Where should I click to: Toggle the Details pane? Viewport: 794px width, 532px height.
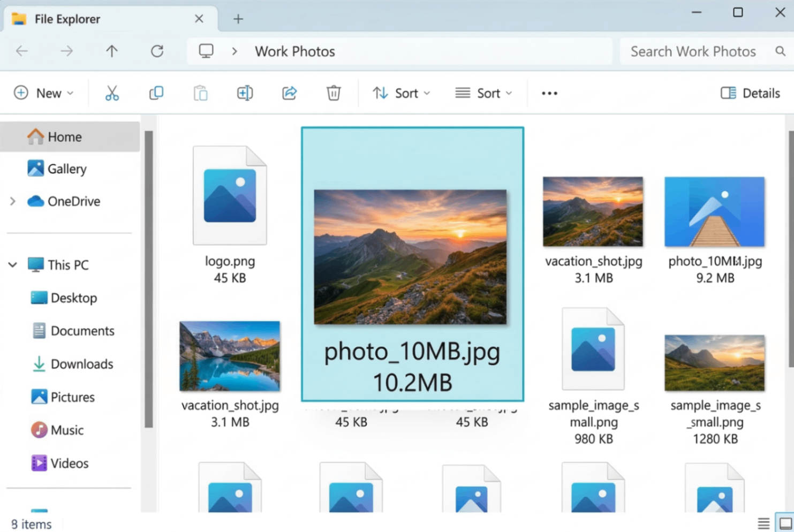(x=749, y=93)
